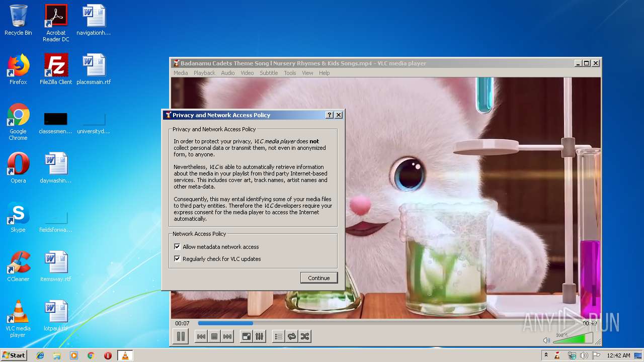Mute audio via speaker icon
Screen dimensions: 644x362
[x=546, y=340]
